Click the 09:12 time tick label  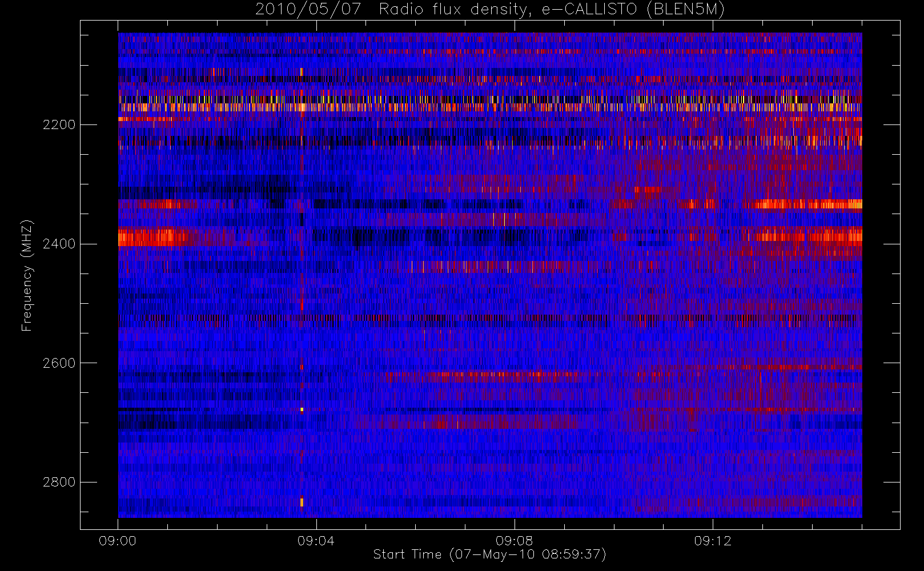tap(713, 541)
